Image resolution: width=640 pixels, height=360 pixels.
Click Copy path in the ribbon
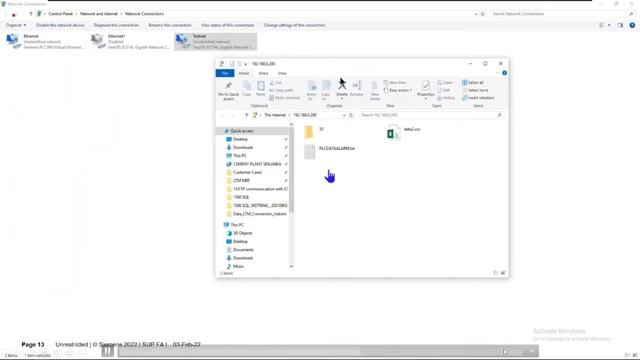281,90
